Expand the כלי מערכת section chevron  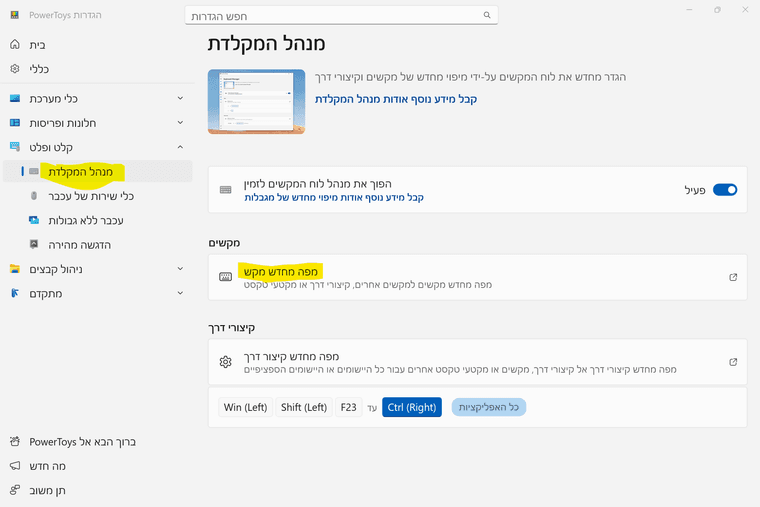pos(180,98)
